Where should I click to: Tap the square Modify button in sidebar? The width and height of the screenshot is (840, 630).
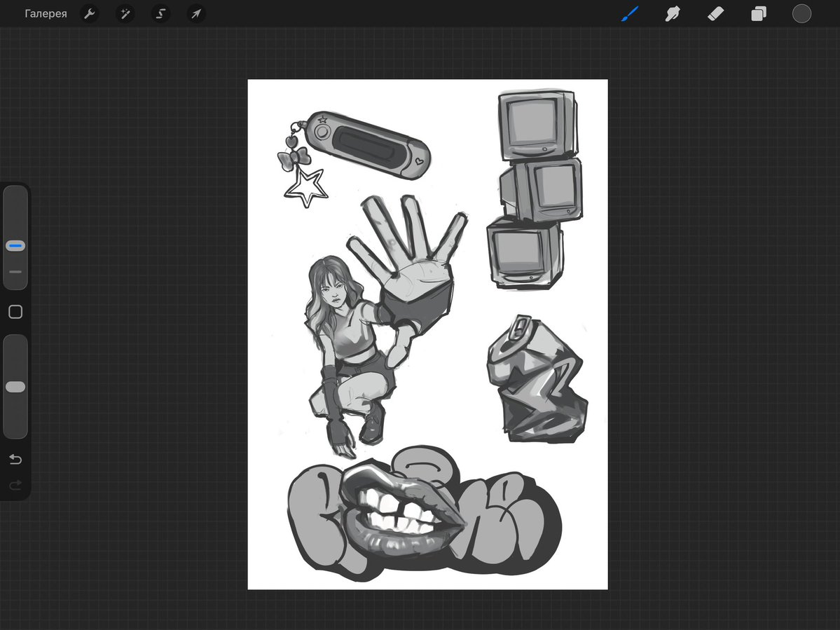pyautogui.click(x=15, y=312)
